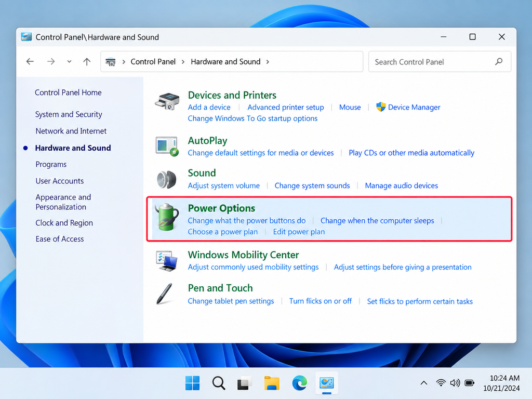Click the Pen and Touch pen icon
532x399 pixels.
click(x=165, y=294)
